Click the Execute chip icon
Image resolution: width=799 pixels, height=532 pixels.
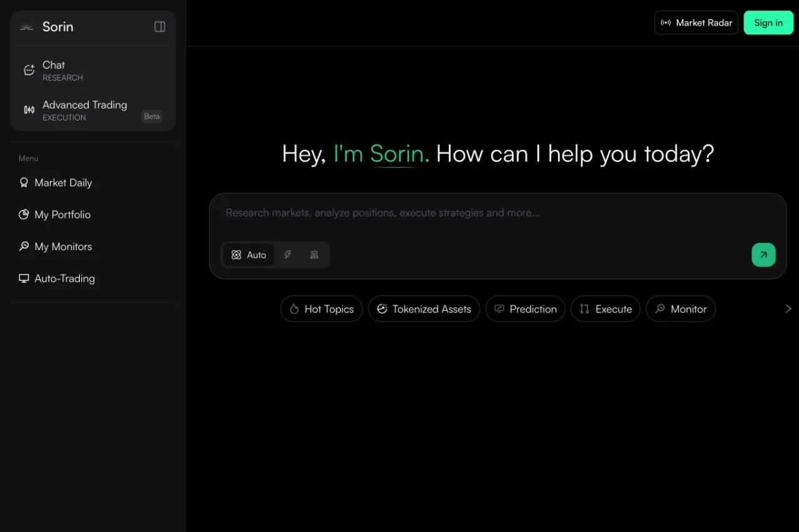[x=584, y=309]
